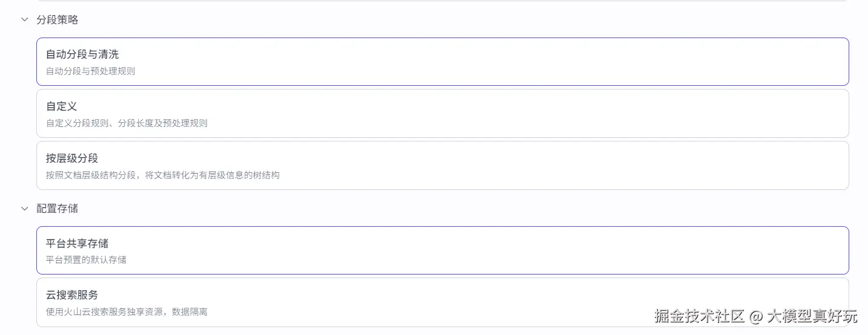Click the 使用火山云搜索服务独享资源 description text
This screenshot has height=335, width=868.
coord(127,312)
